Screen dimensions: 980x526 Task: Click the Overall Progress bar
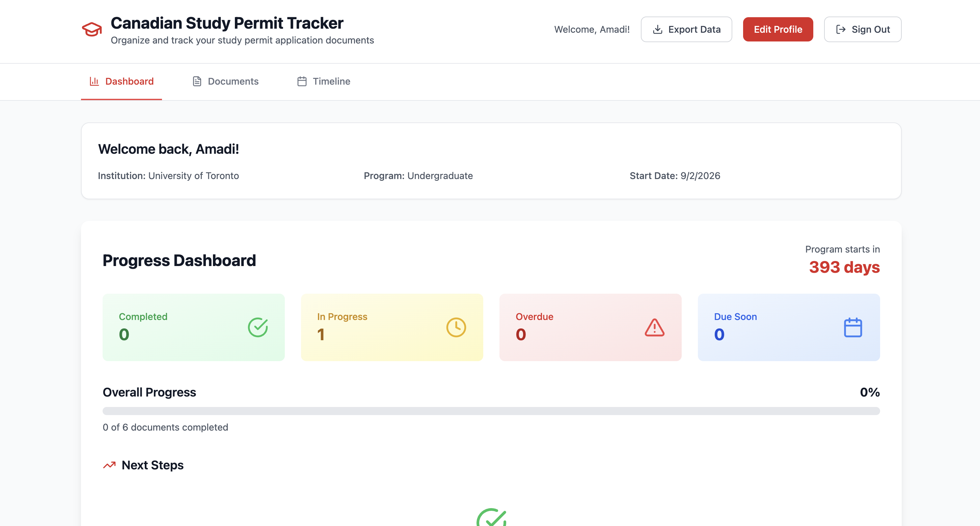coord(491,411)
